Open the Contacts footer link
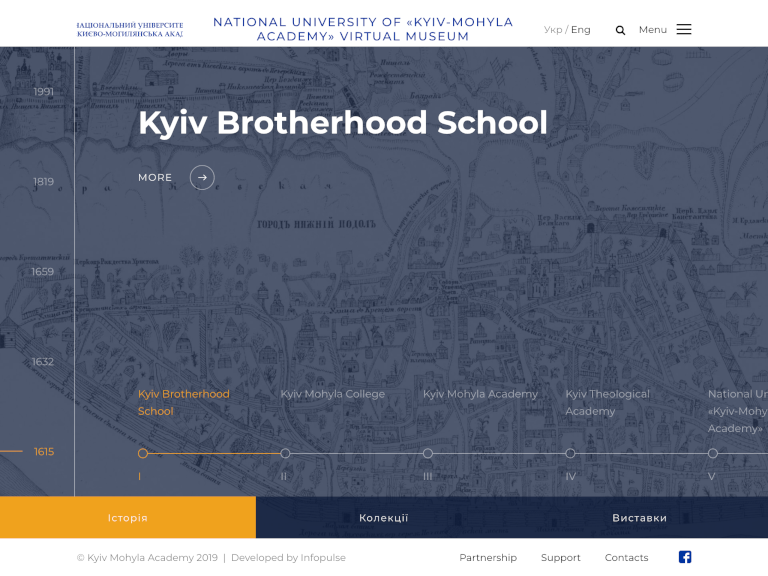 [x=626, y=557]
